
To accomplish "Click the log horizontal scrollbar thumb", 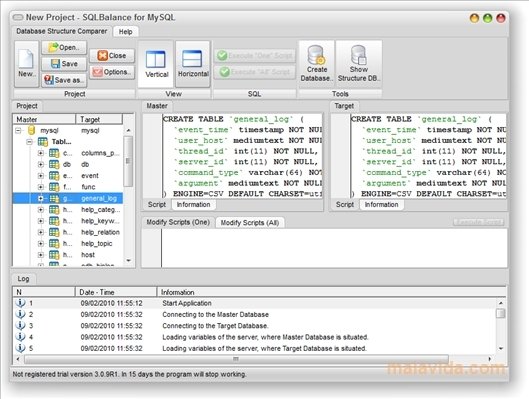I will pos(236,359).
